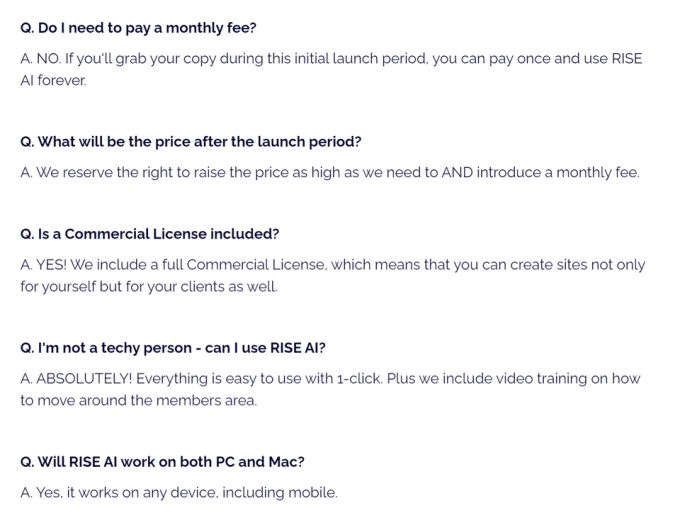Click the phrase 'initial launch period' in first answer
Screen dimensions: 680x518
coord(361,59)
